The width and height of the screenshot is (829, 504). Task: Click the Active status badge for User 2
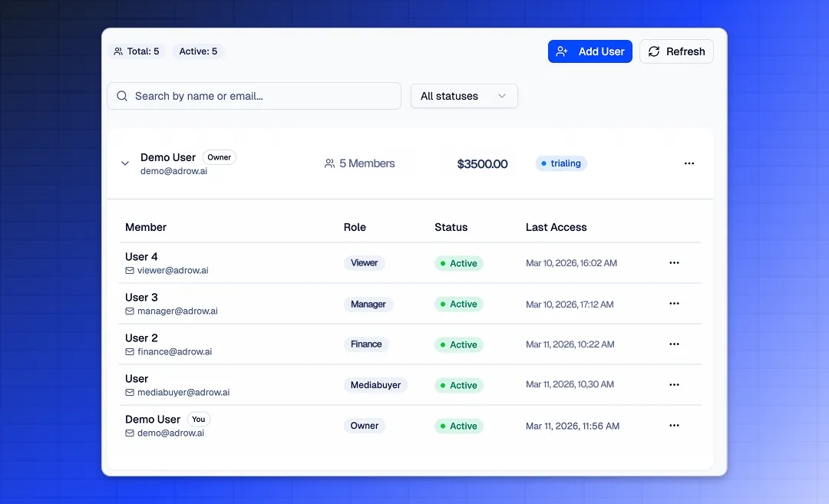pos(458,345)
